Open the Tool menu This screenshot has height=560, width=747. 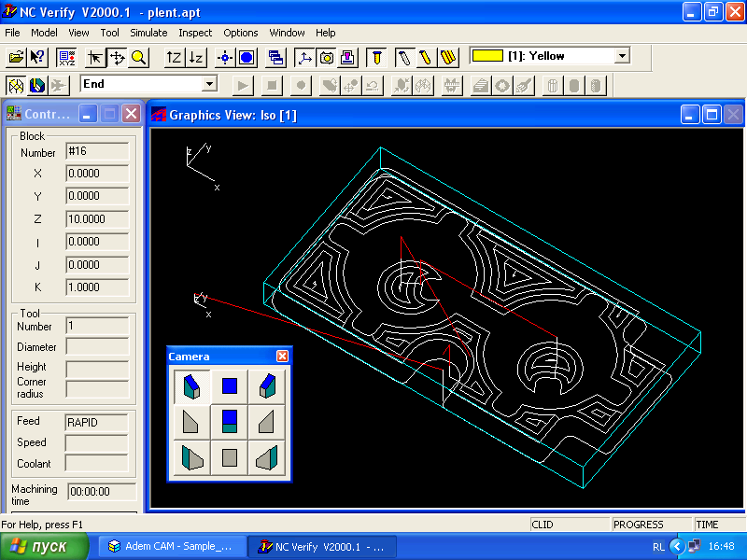tap(109, 33)
